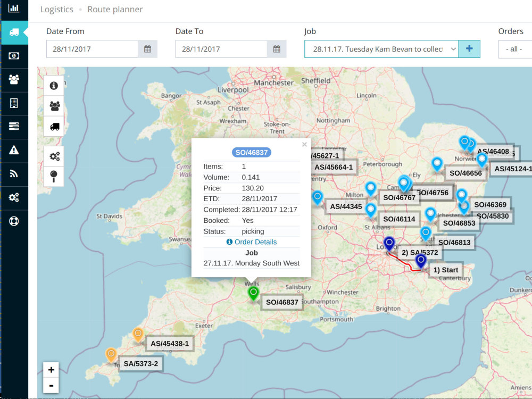Select the SO/46813 map marker
The width and height of the screenshot is (532, 399).
pyautogui.click(x=426, y=234)
